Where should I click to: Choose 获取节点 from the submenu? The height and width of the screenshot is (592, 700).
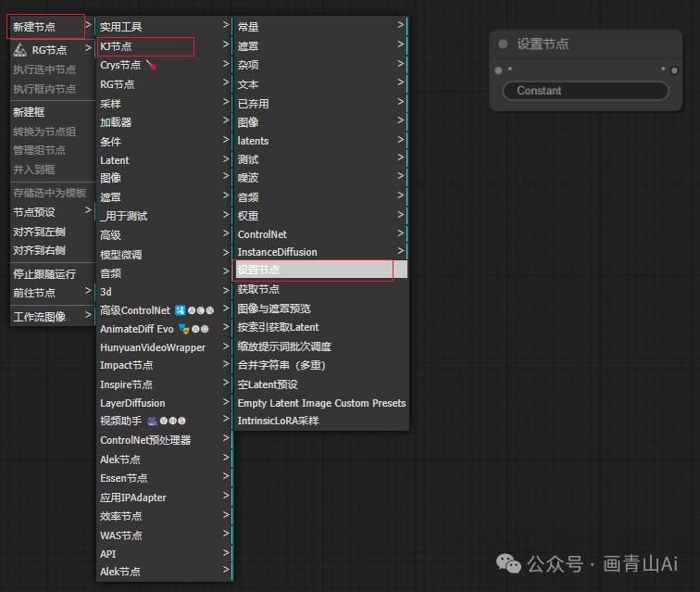tap(319, 290)
